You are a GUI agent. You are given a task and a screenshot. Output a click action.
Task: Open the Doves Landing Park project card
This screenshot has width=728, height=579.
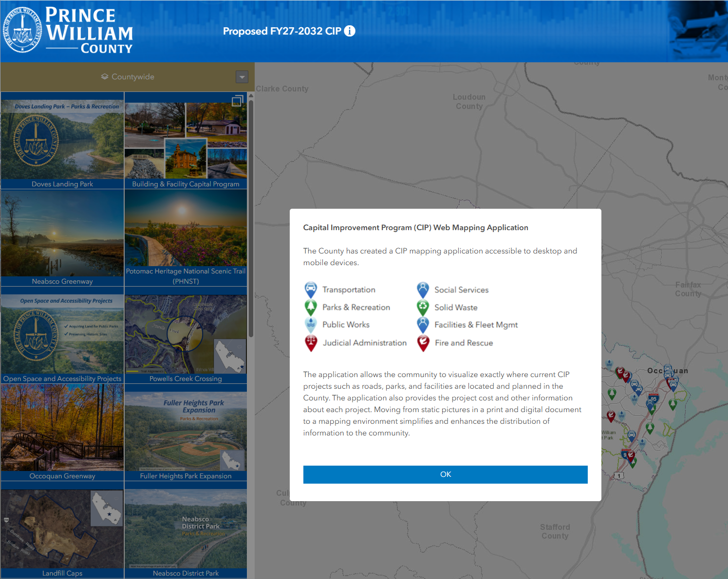tap(62, 141)
